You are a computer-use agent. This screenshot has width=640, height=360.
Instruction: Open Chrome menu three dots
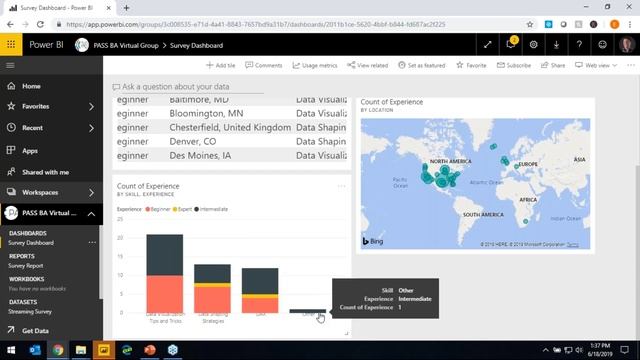pyautogui.click(x=630, y=24)
